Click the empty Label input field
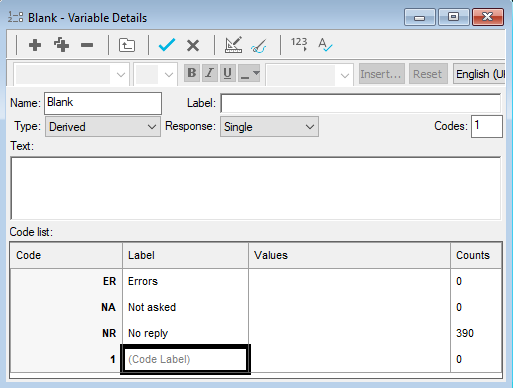513x388 pixels. 361,103
